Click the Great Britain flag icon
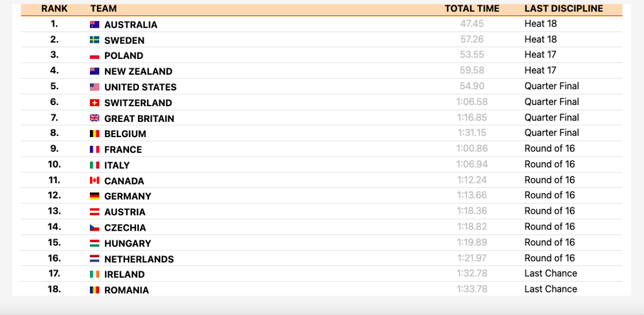The width and height of the screenshot is (644, 315). click(x=95, y=118)
